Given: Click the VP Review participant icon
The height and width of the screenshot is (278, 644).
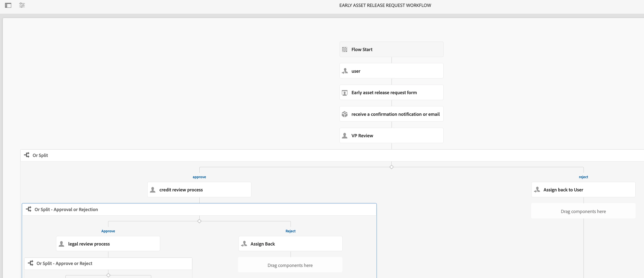Looking at the screenshot, I should 345,136.
